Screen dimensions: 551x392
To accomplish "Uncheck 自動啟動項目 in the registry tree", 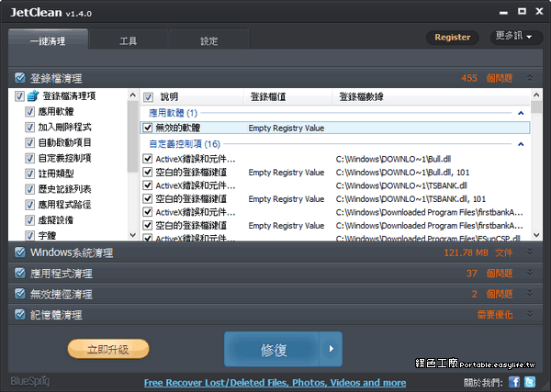I will [x=30, y=142].
